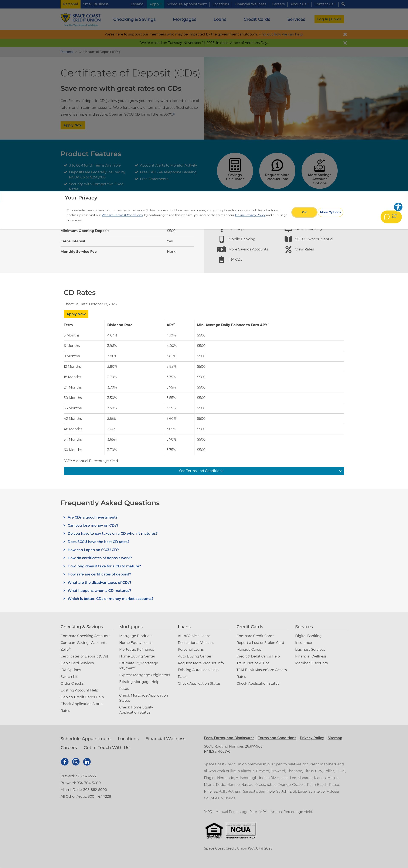
Task: Click Personal breadcrumb link
Action: (67, 52)
